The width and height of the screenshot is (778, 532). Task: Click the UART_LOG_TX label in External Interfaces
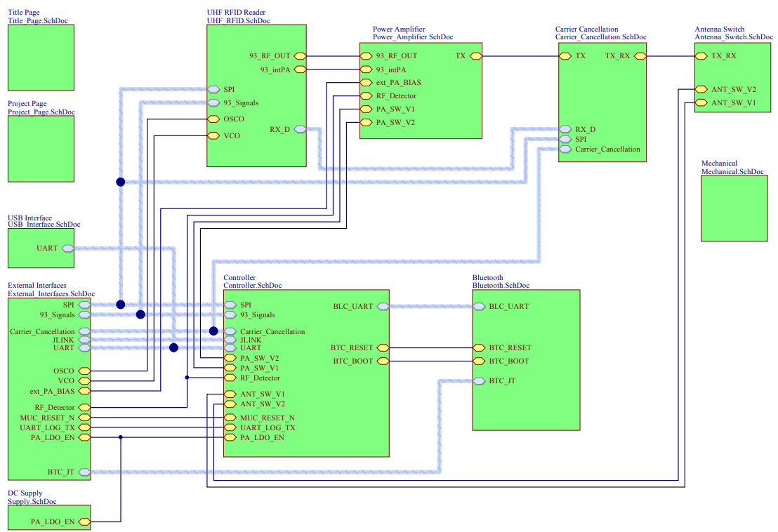coord(47,428)
